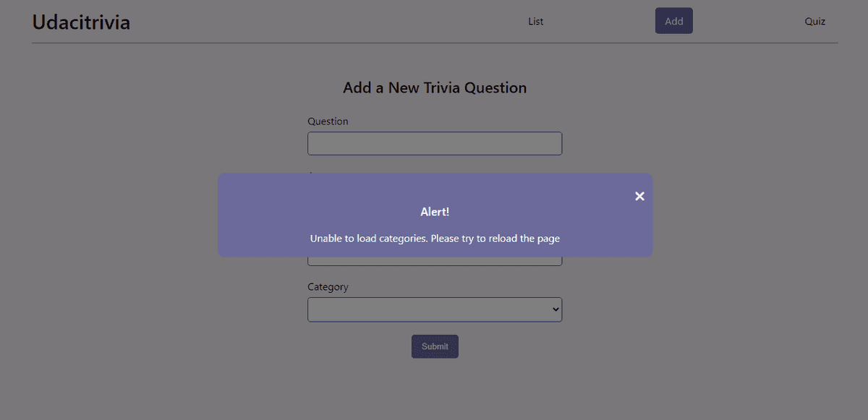Viewport: 868px width, 420px height.
Task: Dismiss the alert with the × icon
Action: pyautogui.click(x=639, y=196)
